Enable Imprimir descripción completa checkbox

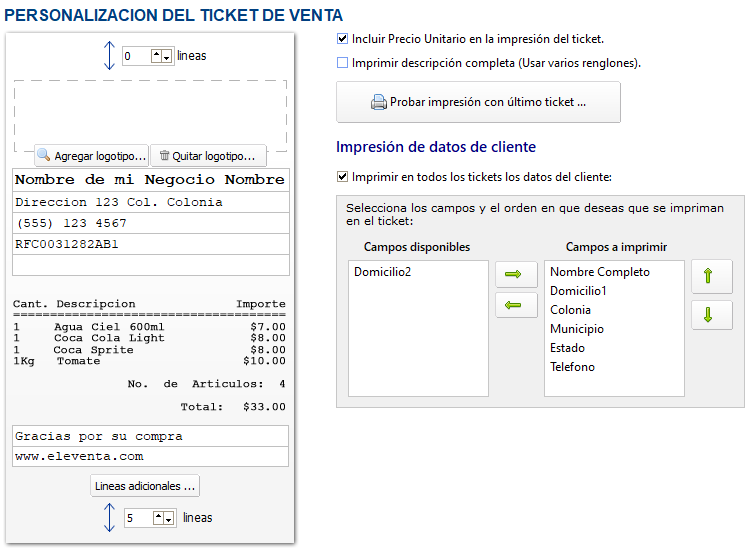pos(343,62)
